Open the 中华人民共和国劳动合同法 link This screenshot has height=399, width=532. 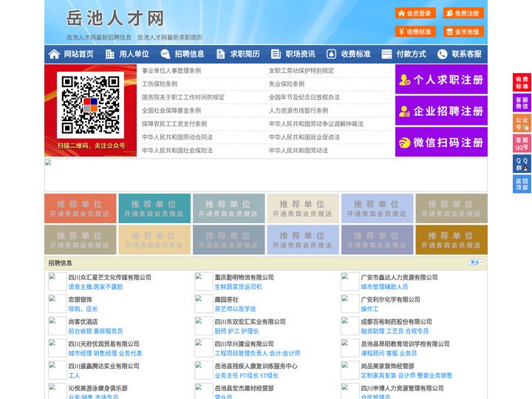pyautogui.click(x=177, y=137)
